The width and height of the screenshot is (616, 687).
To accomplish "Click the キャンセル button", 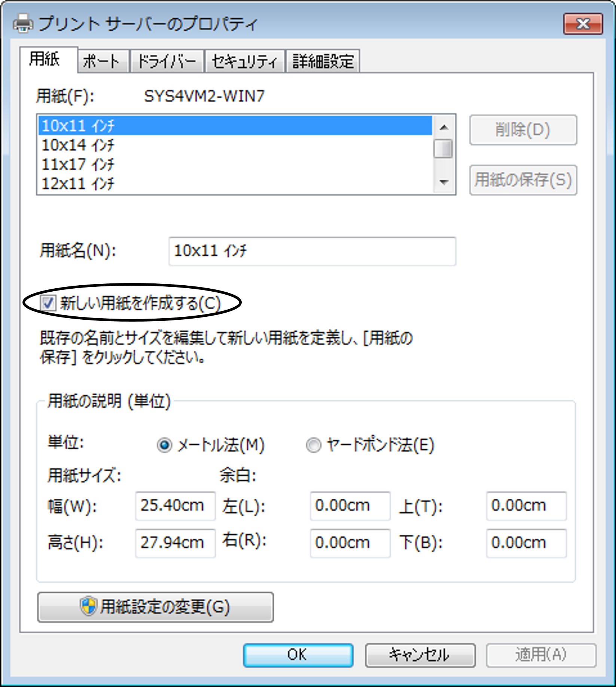I will coord(420,655).
